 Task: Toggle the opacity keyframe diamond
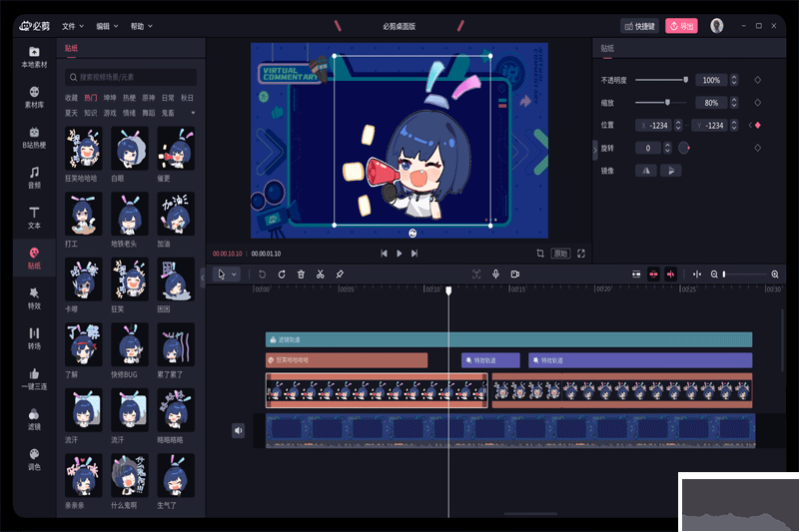click(757, 80)
